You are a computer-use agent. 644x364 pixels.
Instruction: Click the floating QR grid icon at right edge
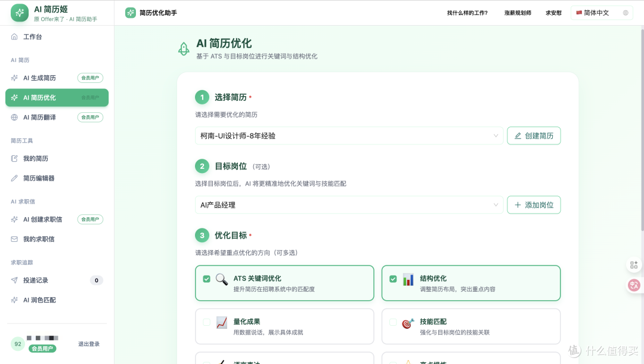[x=634, y=265]
